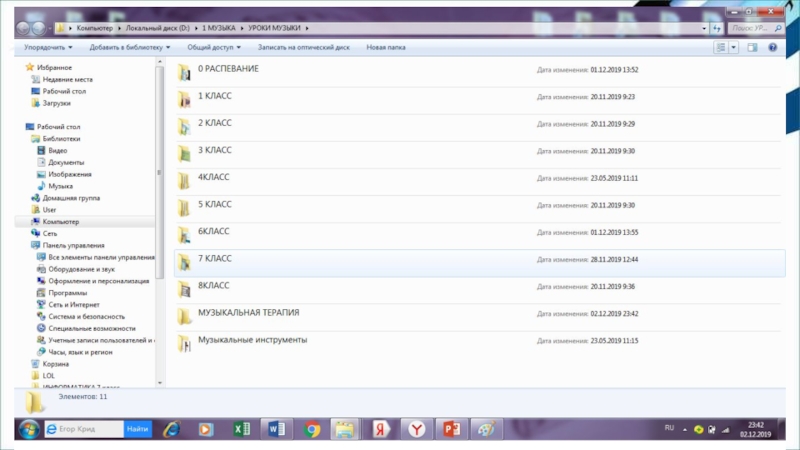Open Google Chrome in the taskbar
Screen dimensions: 800x450
(312, 429)
